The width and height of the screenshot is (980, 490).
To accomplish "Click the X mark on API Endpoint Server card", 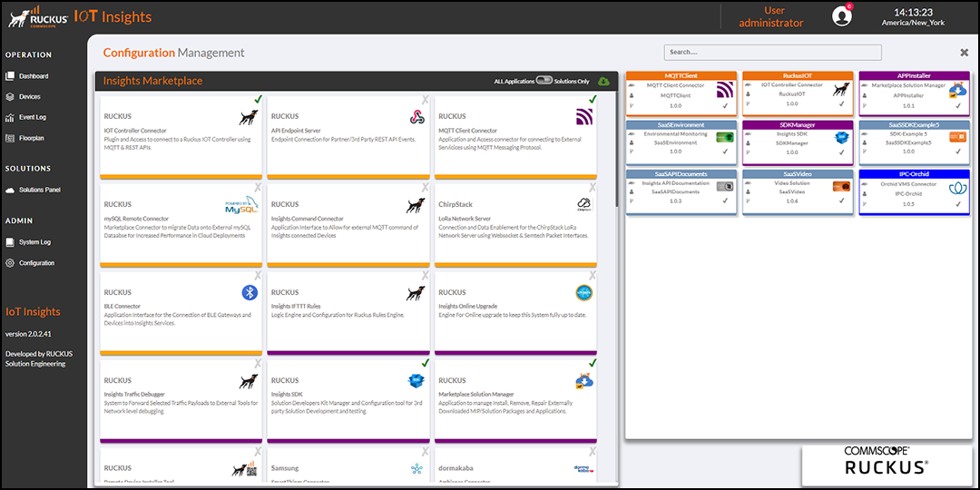I will (425, 100).
